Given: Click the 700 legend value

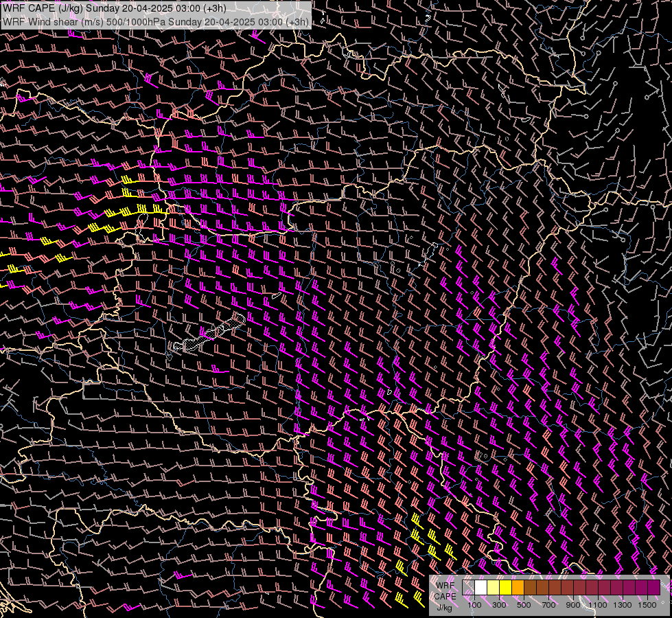Looking at the screenshot, I should [548, 605].
